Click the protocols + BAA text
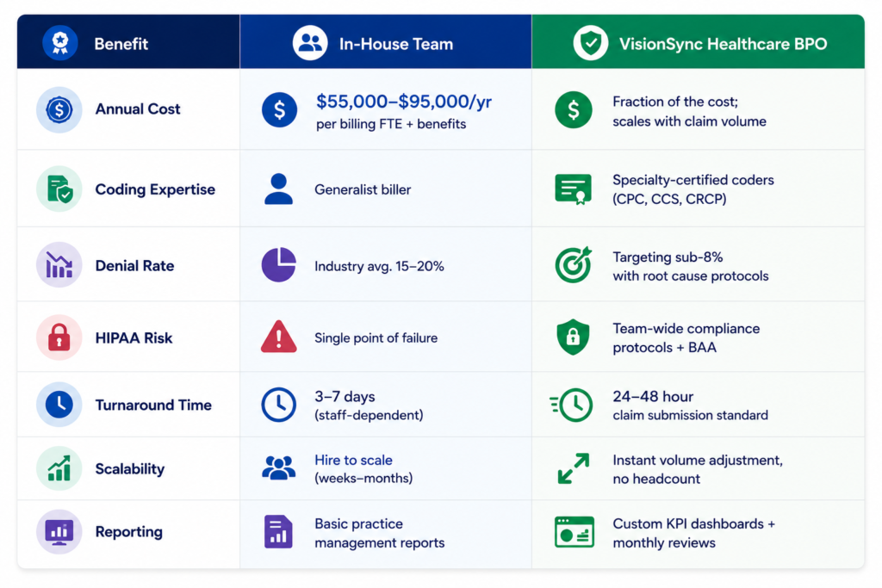The height and width of the screenshot is (588, 882). 664,348
